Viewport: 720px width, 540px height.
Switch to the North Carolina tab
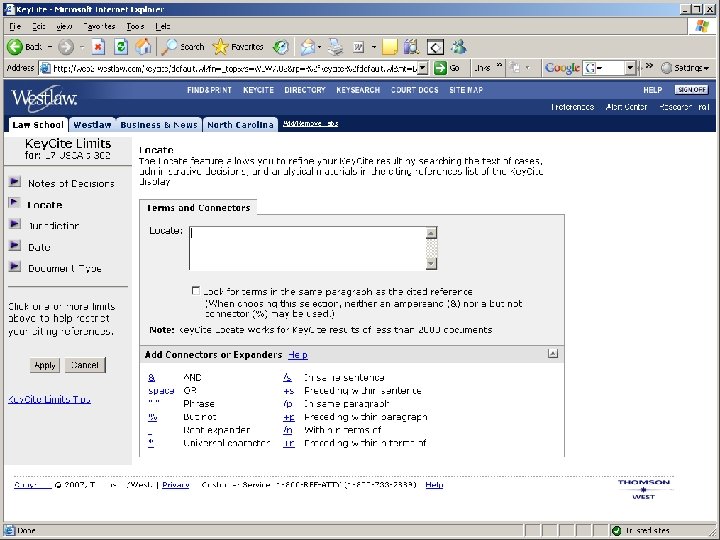240,124
